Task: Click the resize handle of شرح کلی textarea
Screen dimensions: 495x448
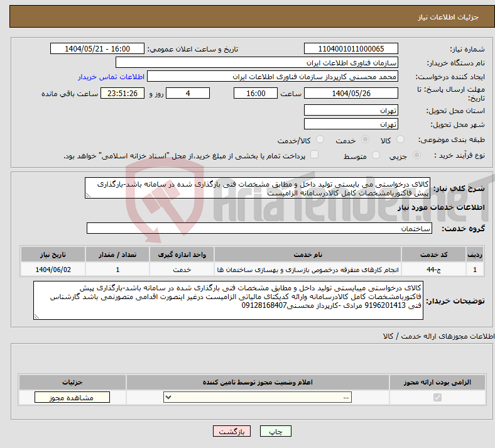Action: click(88, 195)
